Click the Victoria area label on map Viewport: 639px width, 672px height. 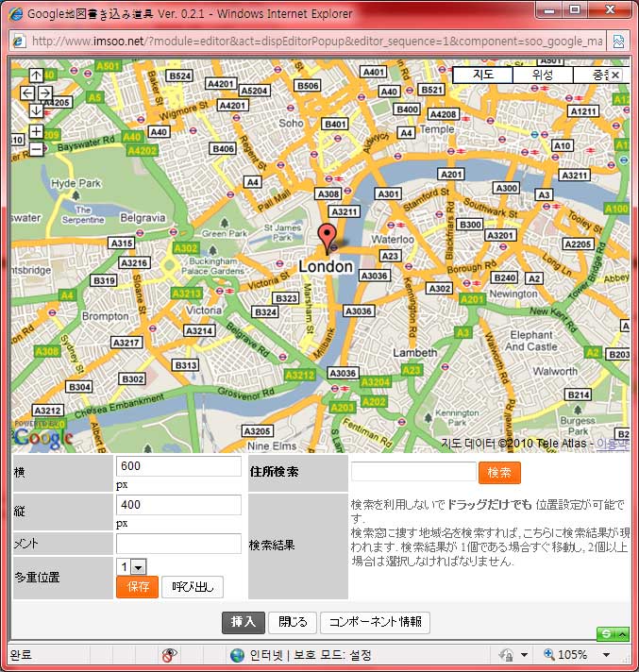tap(204, 310)
